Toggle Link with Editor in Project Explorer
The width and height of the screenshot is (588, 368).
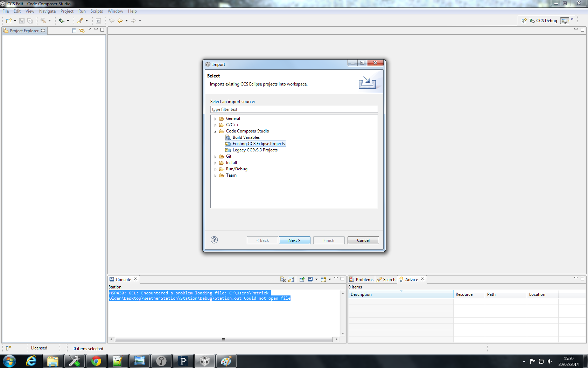click(x=82, y=30)
